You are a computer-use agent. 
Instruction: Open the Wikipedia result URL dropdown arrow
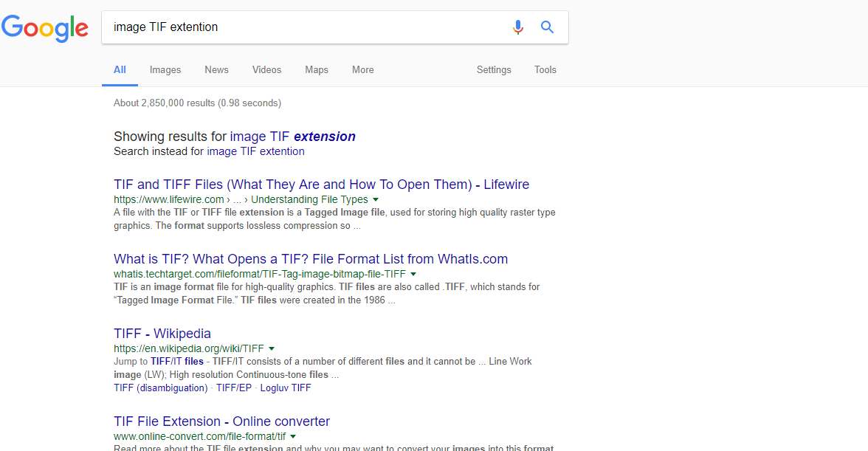(272, 348)
